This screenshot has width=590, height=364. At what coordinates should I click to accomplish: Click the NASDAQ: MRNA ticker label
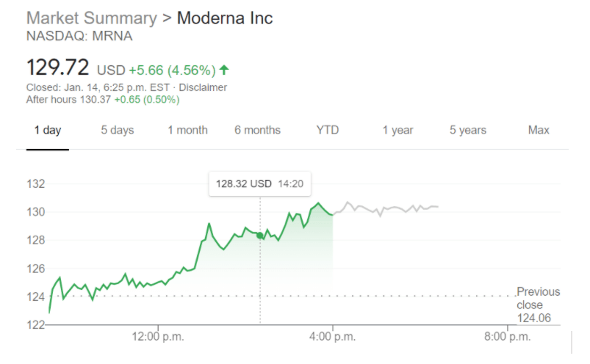coord(69,35)
